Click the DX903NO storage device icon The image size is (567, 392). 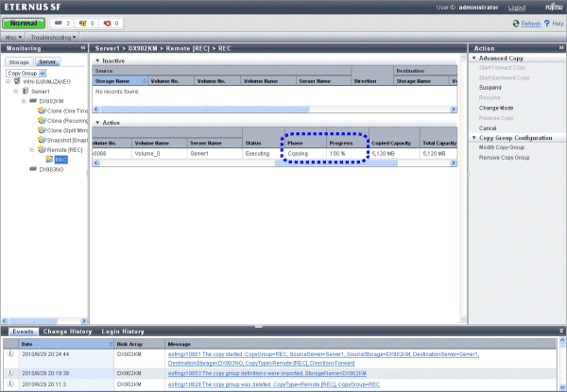(33, 169)
